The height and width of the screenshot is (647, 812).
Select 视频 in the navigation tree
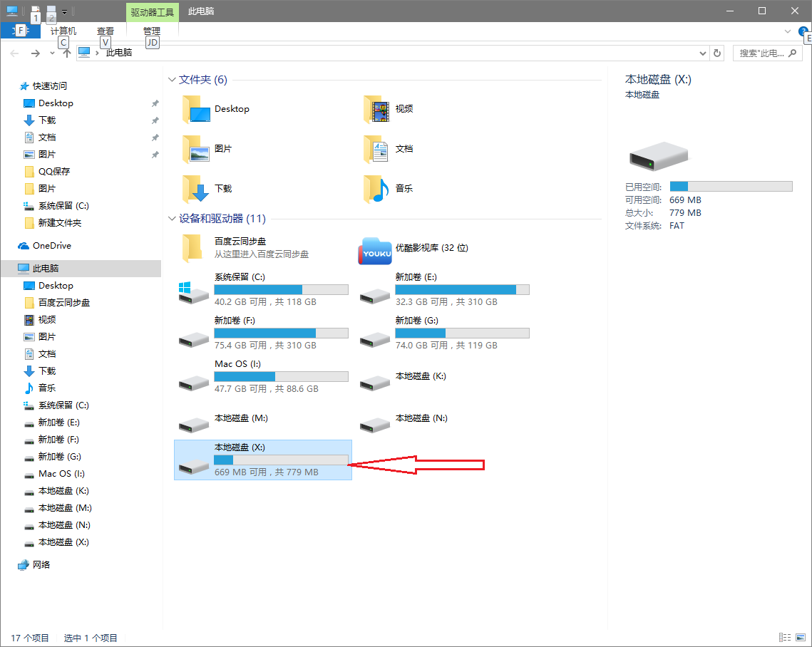click(41, 320)
